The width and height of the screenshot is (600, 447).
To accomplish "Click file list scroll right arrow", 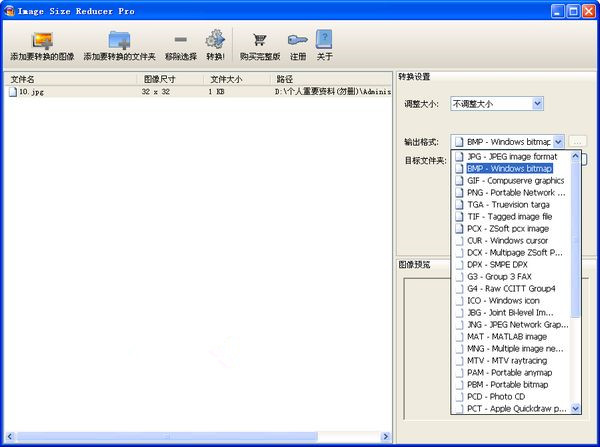I will tap(386, 436).
